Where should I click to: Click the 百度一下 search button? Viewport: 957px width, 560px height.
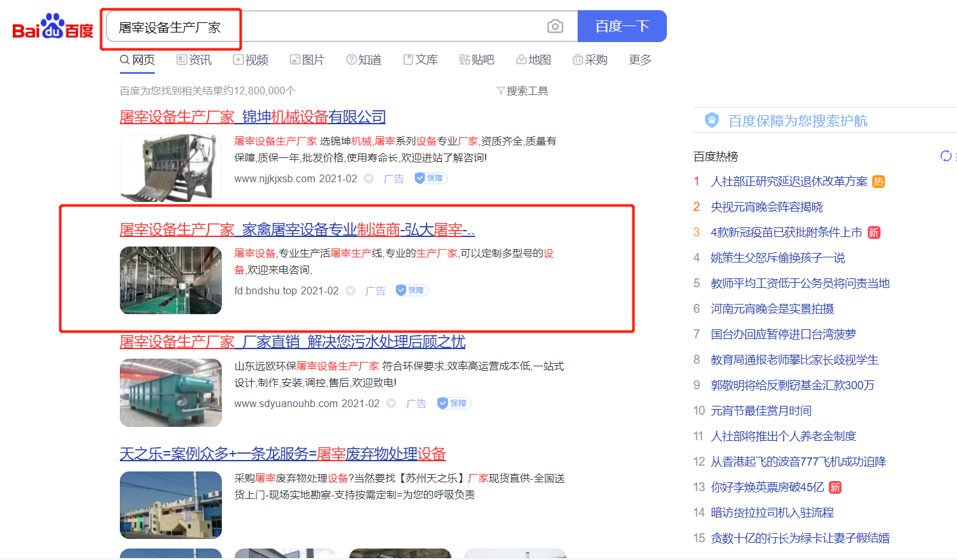(622, 26)
